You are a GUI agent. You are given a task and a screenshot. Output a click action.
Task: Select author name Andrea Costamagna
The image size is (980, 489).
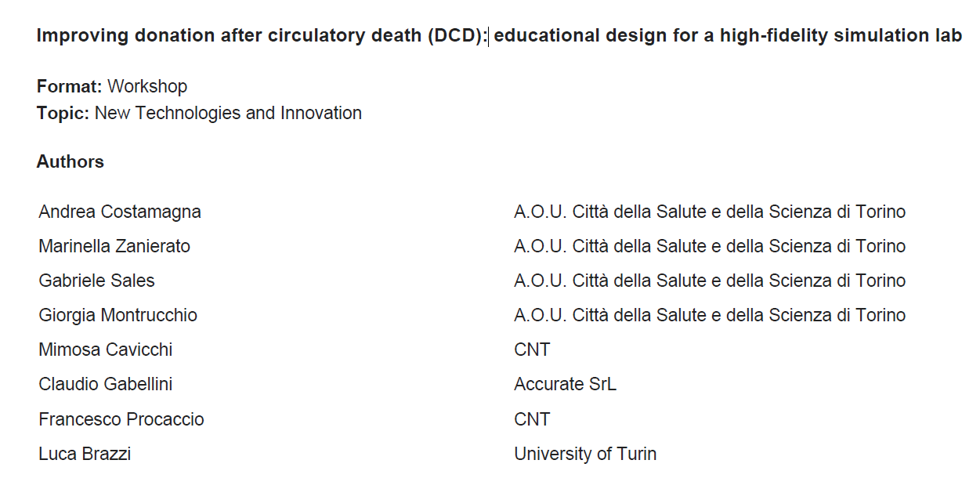click(120, 212)
